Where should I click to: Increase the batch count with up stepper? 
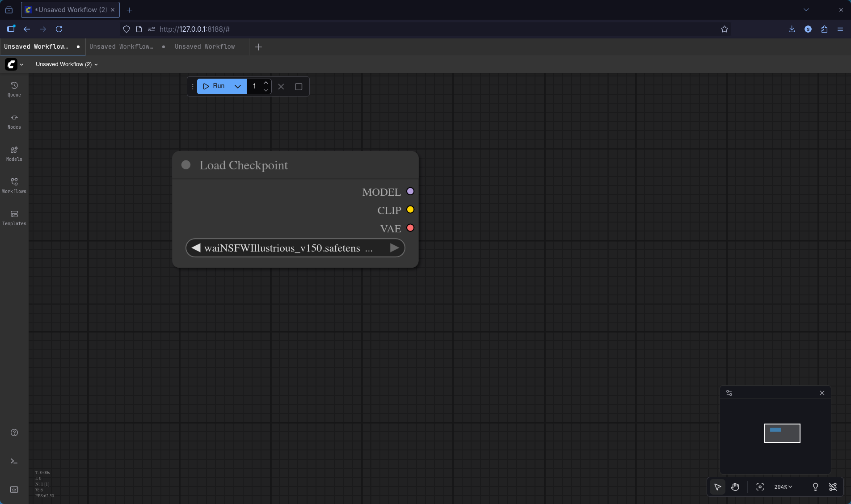click(x=266, y=83)
